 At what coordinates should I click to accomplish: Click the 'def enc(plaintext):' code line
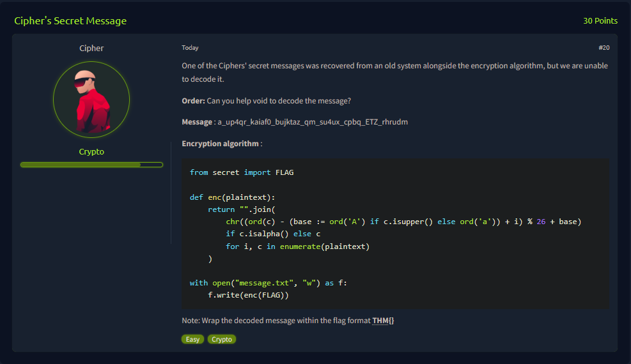(232, 197)
